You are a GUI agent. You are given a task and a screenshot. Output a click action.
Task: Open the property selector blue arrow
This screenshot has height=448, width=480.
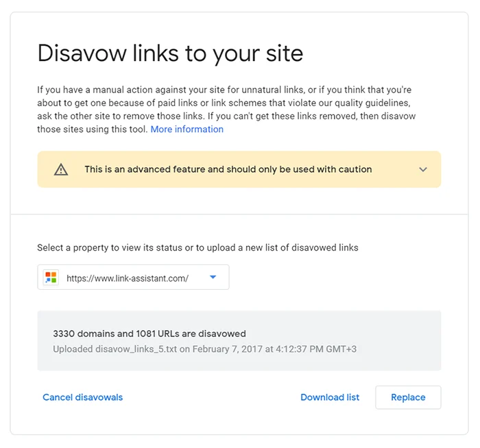pos(213,277)
